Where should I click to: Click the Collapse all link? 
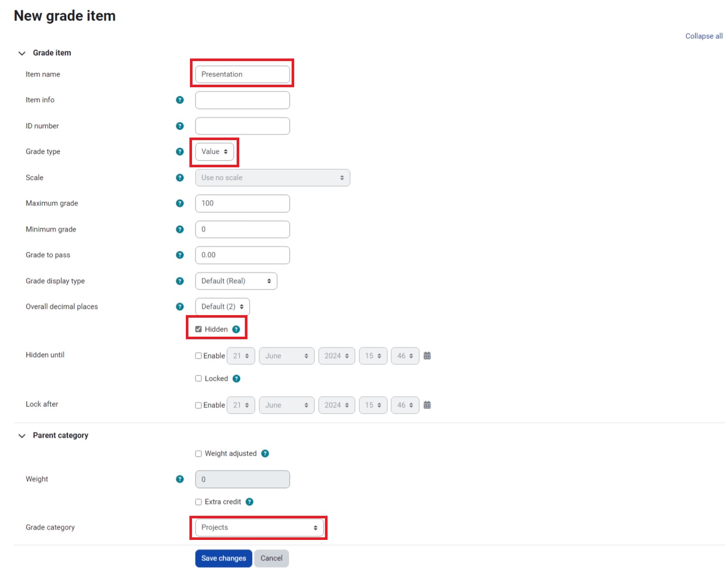coord(704,36)
